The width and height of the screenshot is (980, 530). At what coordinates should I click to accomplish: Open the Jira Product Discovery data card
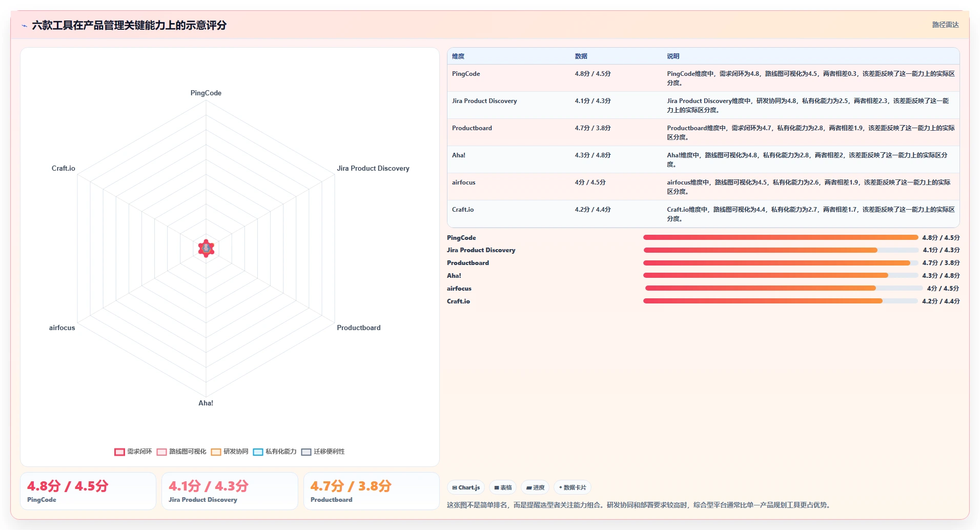point(230,491)
